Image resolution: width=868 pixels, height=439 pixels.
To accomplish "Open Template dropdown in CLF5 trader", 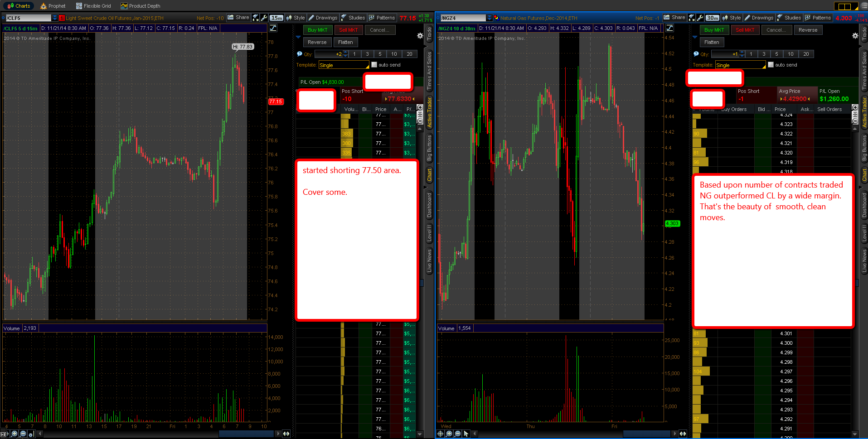I will click(344, 65).
